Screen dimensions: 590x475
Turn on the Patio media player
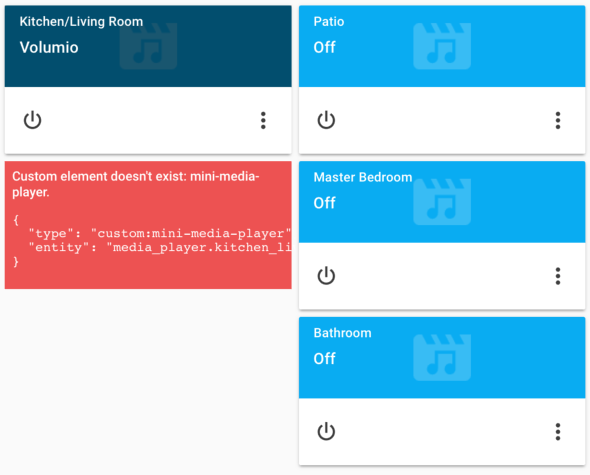326,120
